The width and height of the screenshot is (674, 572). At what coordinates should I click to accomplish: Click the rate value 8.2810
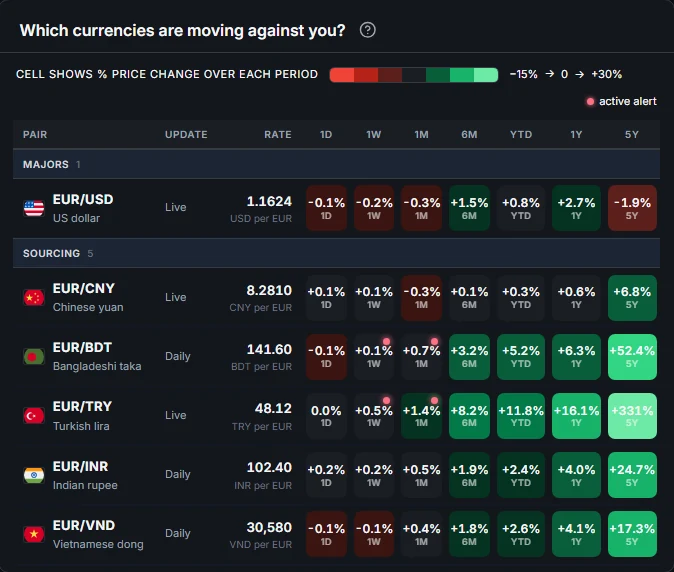pos(269,290)
